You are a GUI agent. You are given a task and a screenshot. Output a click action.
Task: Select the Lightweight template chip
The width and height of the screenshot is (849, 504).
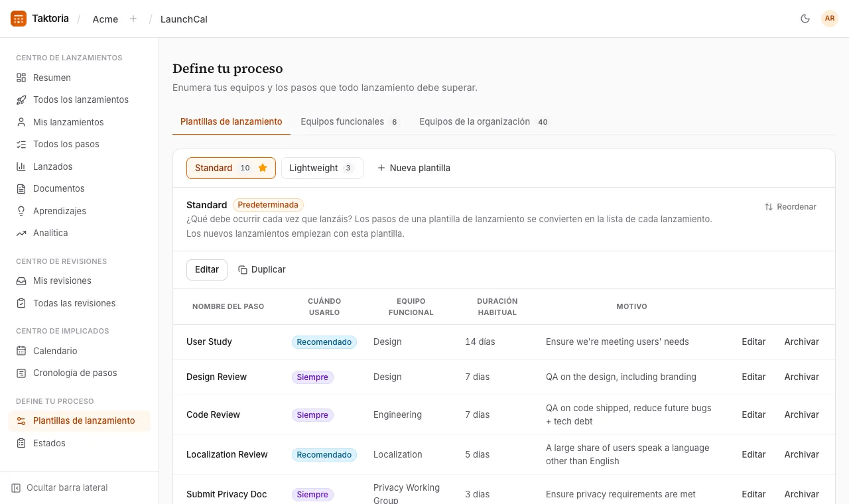click(322, 168)
